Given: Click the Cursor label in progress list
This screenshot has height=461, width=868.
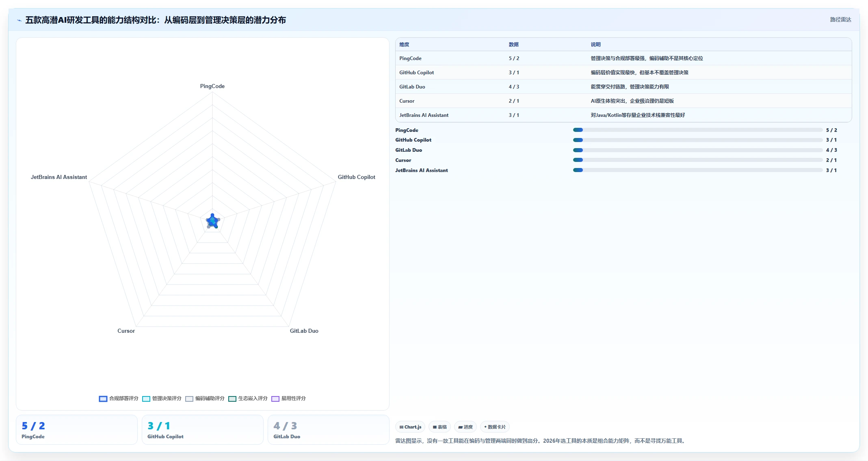Looking at the screenshot, I should point(403,160).
